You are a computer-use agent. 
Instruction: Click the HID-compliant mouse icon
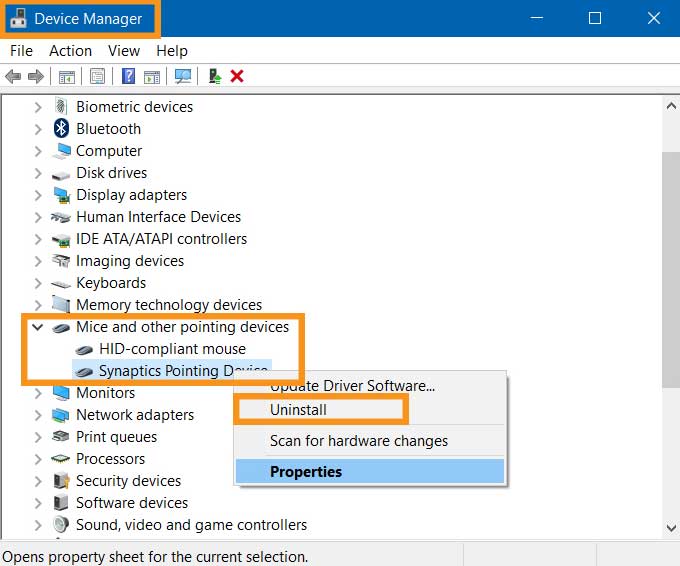point(84,350)
